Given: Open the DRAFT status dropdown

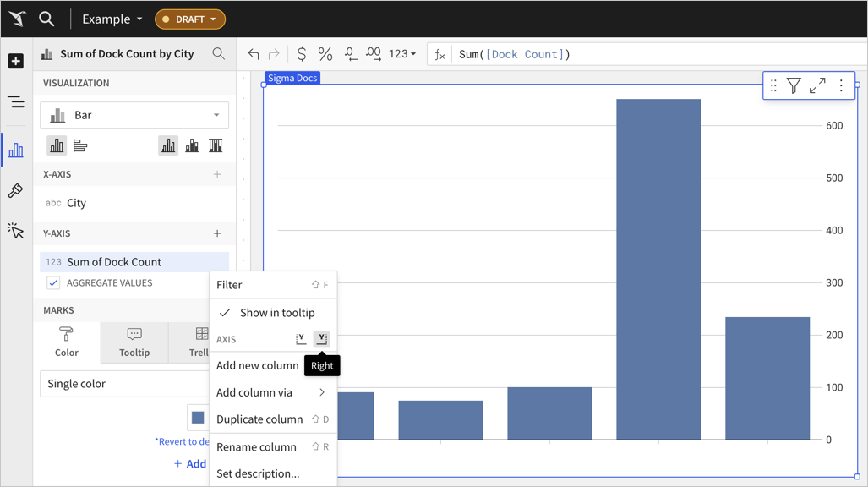Looking at the screenshot, I should [190, 19].
